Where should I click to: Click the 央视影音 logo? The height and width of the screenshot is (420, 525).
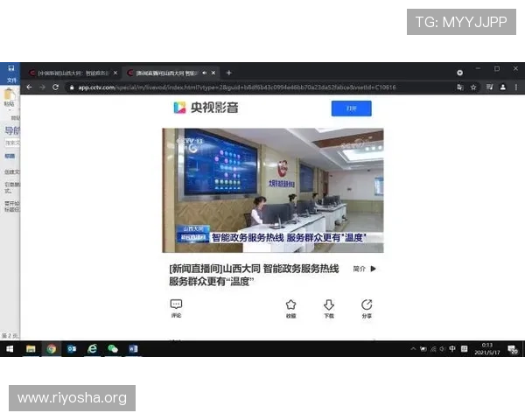tap(206, 108)
